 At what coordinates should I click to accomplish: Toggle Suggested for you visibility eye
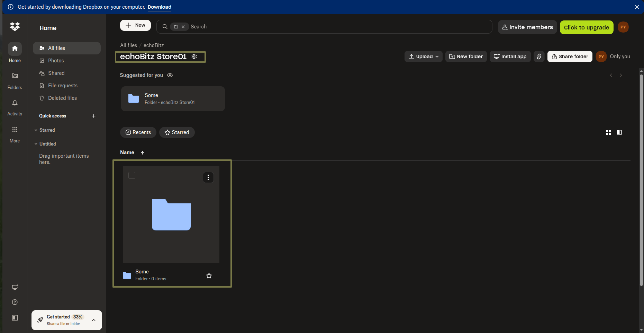170,75
